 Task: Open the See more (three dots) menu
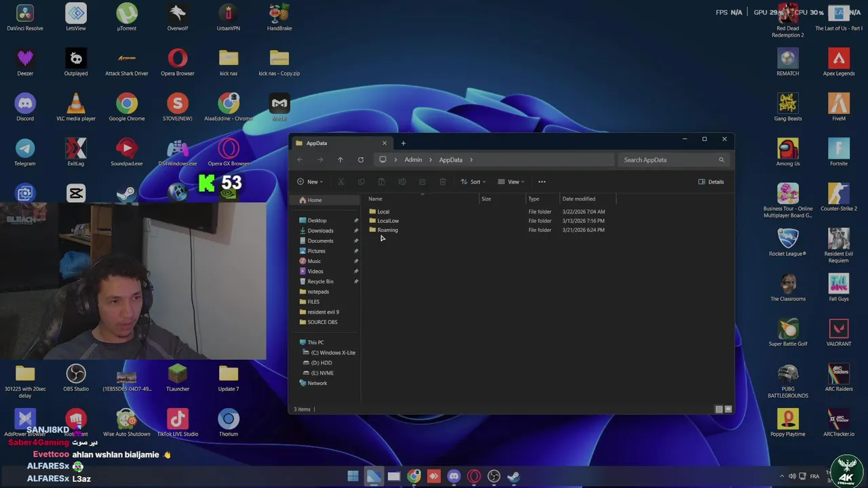(542, 182)
